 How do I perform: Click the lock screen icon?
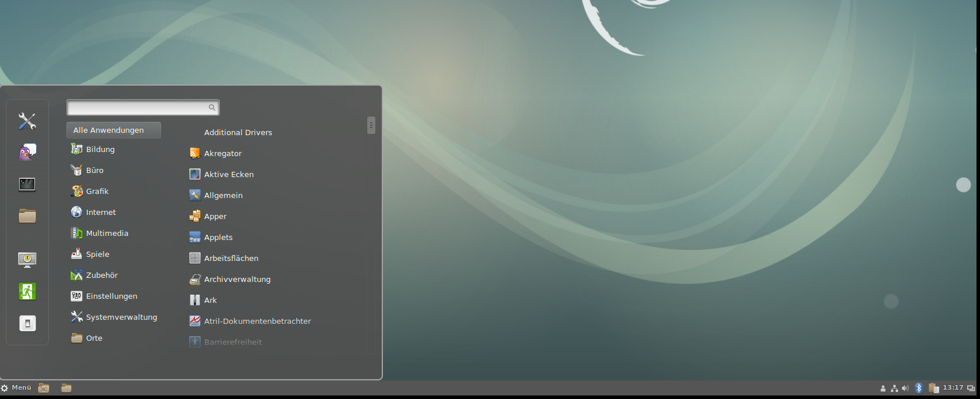tap(27, 260)
